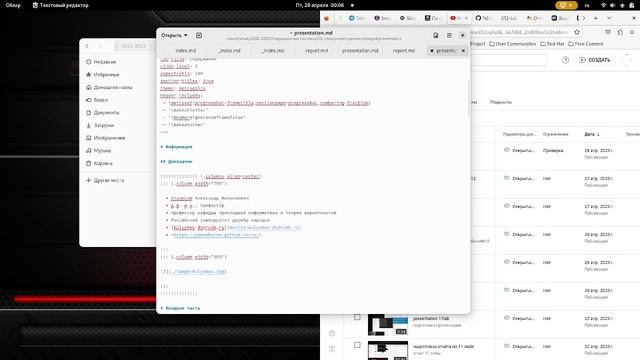Click the help icon in YouTube Studio
The image size is (640, 360).
[x=565, y=60]
